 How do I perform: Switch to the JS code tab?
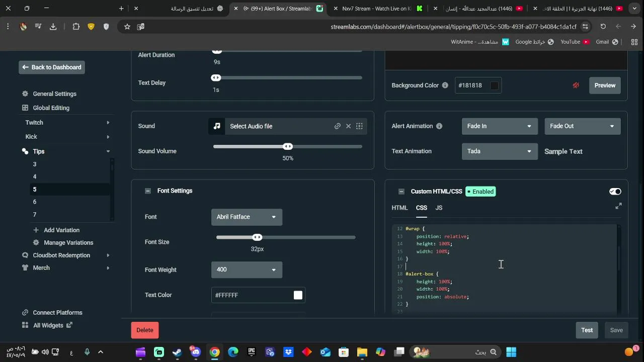tap(439, 208)
